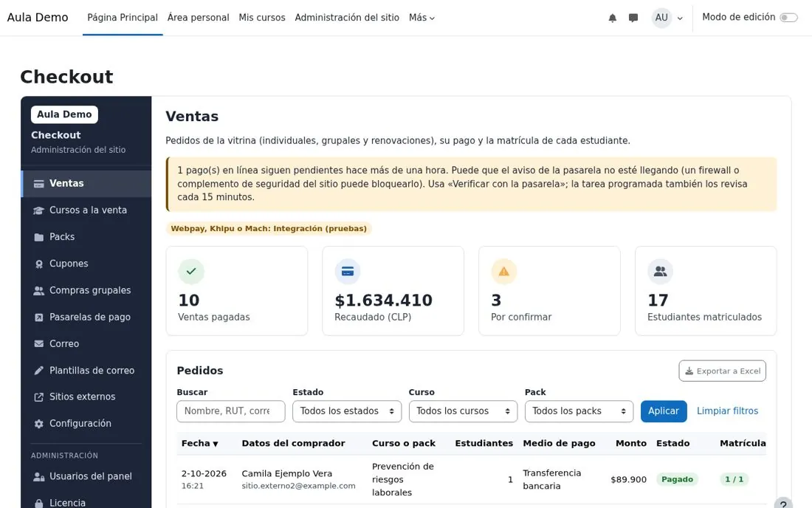The image size is (812, 508).
Task: Open the messaging chat bubble icon
Action: click(633, 18)
